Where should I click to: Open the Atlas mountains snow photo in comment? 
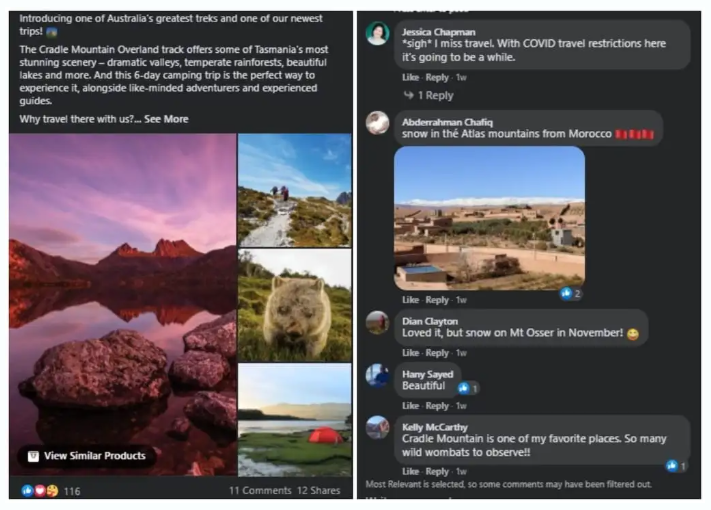489,218
